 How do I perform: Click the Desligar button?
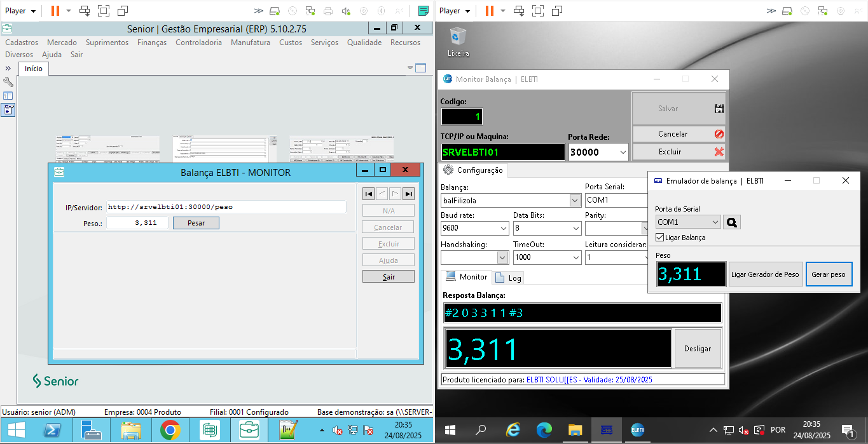698,349
